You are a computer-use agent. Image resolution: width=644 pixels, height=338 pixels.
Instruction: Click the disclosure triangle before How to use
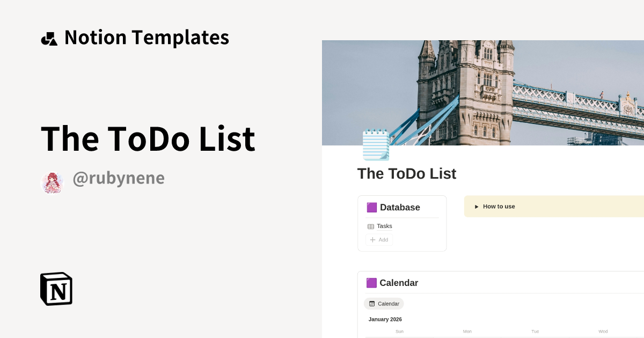[x=477, y=207]
